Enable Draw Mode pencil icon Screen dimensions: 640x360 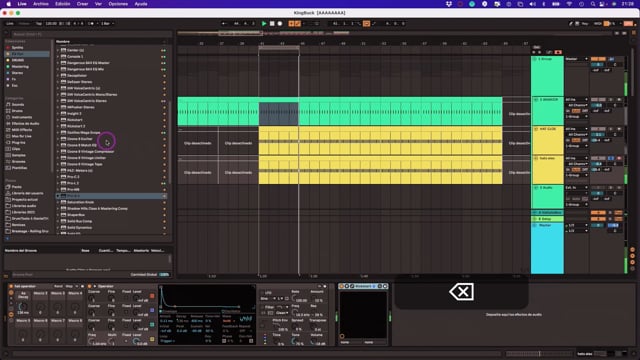point(571,24)
